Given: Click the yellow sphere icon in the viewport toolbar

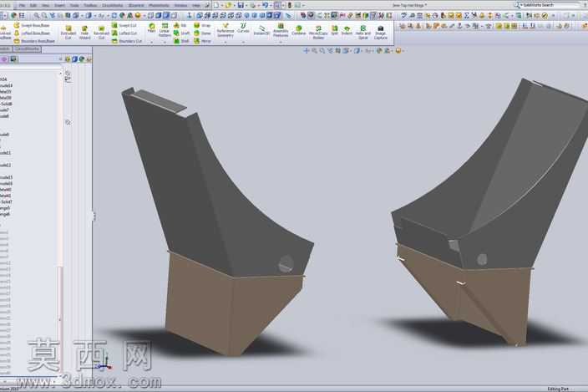Looking at the screenshot, I should (x=398, y=50).
